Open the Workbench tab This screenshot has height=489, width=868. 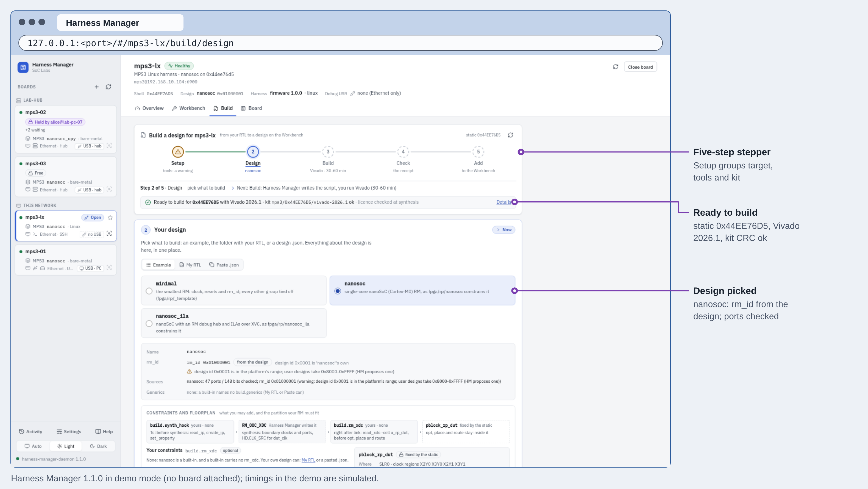[188, 109]
